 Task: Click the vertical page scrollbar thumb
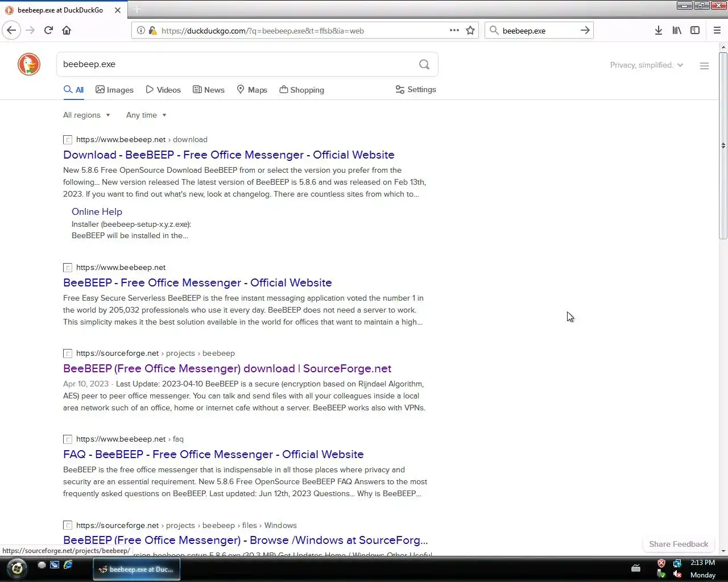723,145
